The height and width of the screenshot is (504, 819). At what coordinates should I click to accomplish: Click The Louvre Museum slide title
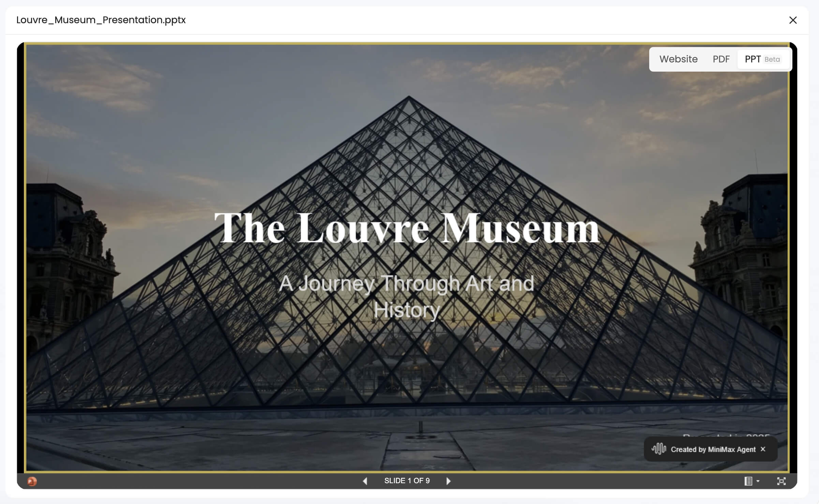point(407,228)
